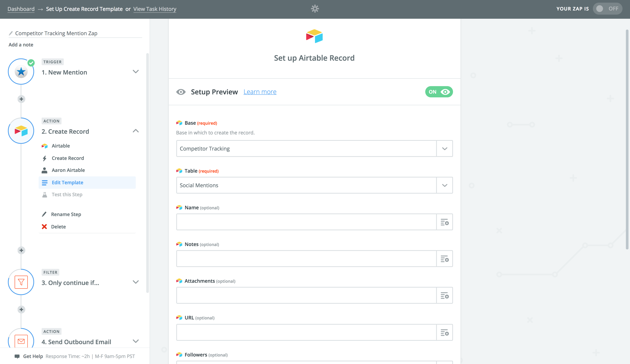
Task: Insert a field into Attachments input
Action: 445,295
